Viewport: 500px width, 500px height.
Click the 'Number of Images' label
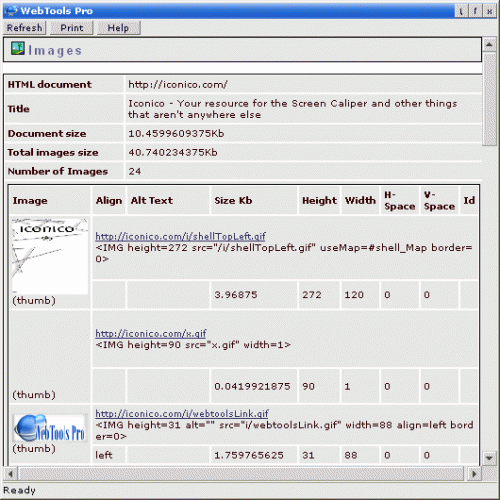(58, 171)
